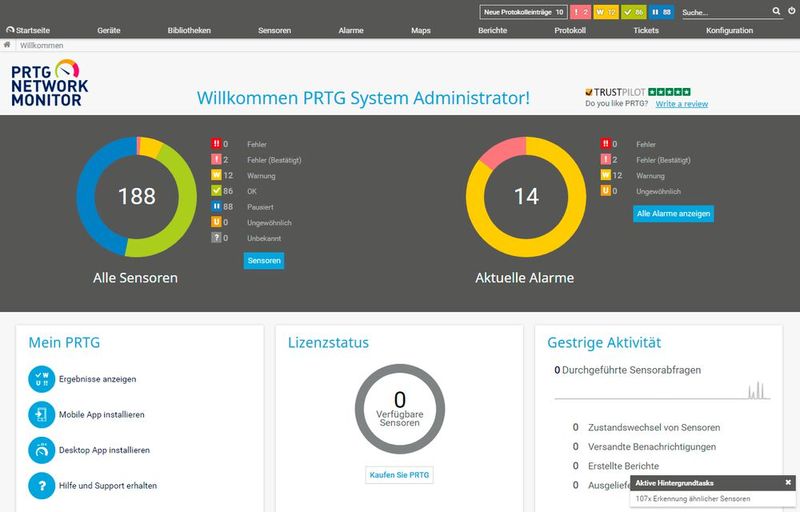
Task: Follow the Write a review link
Action: (x=682, y=104)
